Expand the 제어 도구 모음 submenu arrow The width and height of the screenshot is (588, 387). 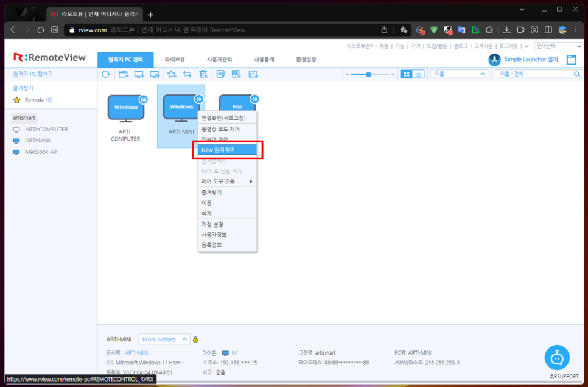[251, 181]
